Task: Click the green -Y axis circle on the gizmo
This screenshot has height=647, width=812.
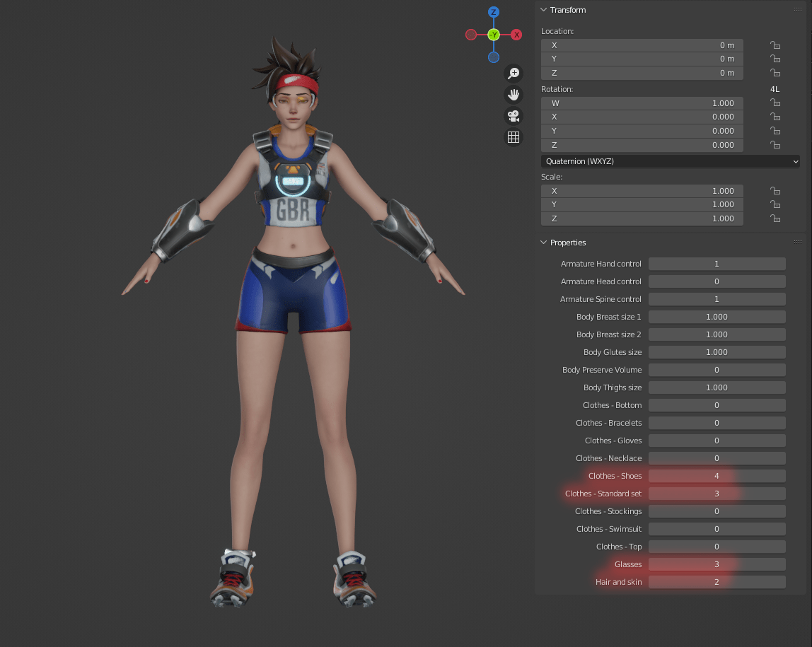Action: point(494,35)
